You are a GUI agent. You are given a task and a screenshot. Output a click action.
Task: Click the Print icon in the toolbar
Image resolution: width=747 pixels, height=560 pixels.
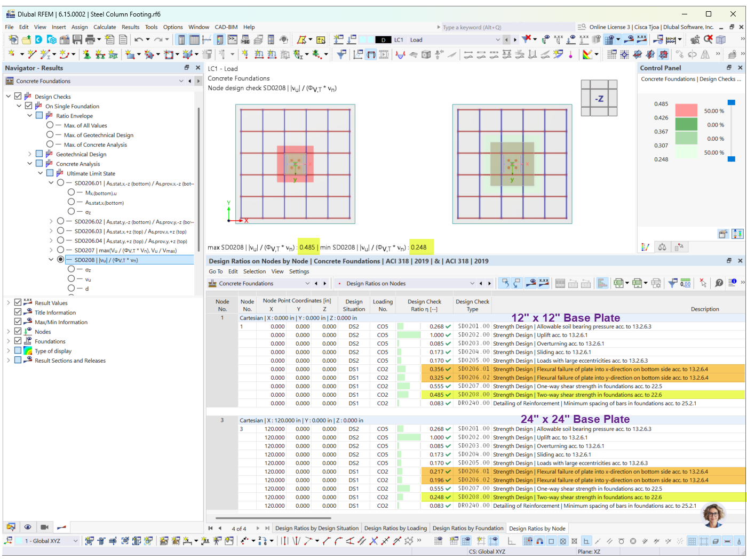[90, 39]
